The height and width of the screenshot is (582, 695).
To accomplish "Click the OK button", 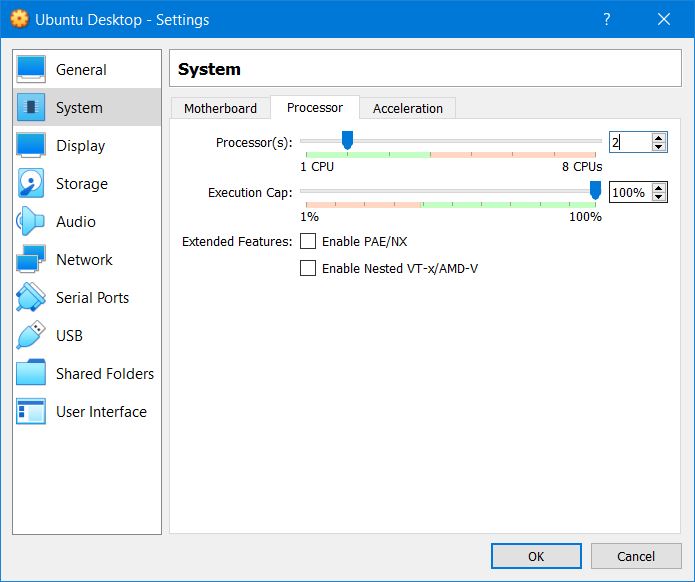I will click(536, 556).
